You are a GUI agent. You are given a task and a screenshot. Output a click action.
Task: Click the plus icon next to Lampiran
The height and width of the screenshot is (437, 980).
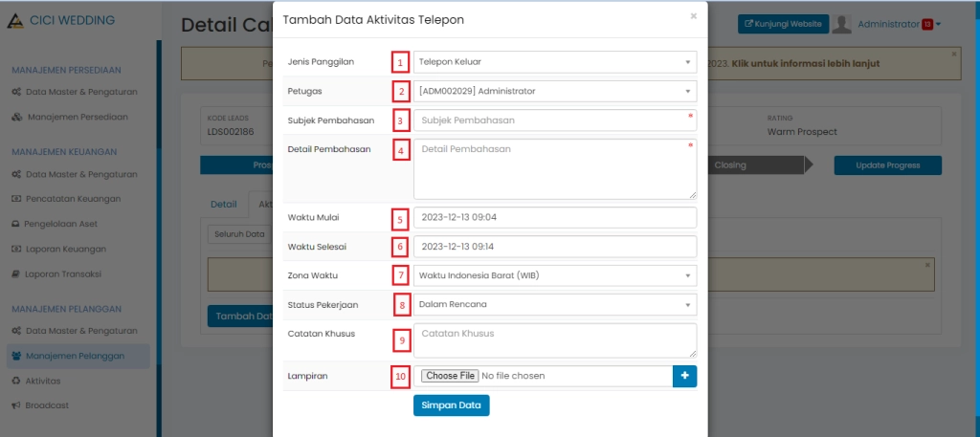click(x=684, y=376)
